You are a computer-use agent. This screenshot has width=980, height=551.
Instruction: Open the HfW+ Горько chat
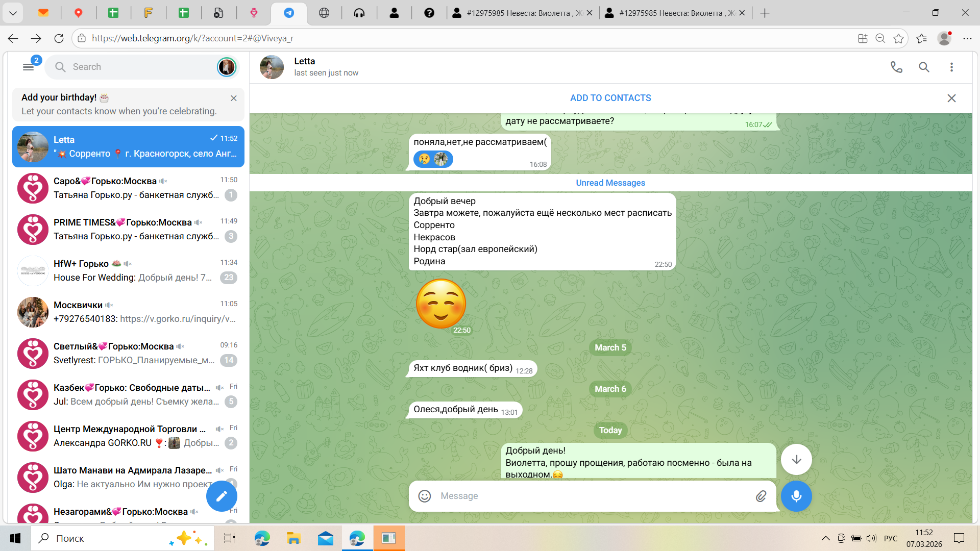point(128,270)
